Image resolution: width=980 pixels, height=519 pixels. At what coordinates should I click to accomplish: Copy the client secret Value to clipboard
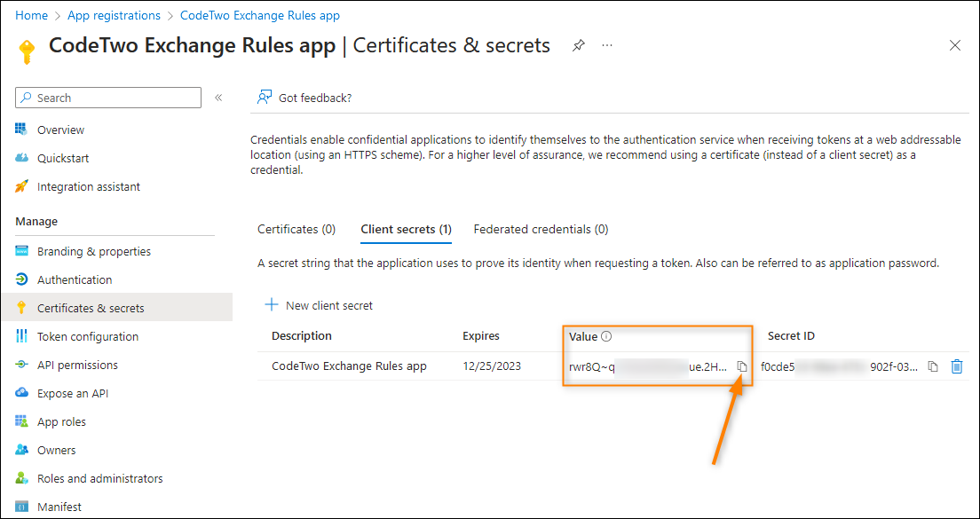[742, 366]
